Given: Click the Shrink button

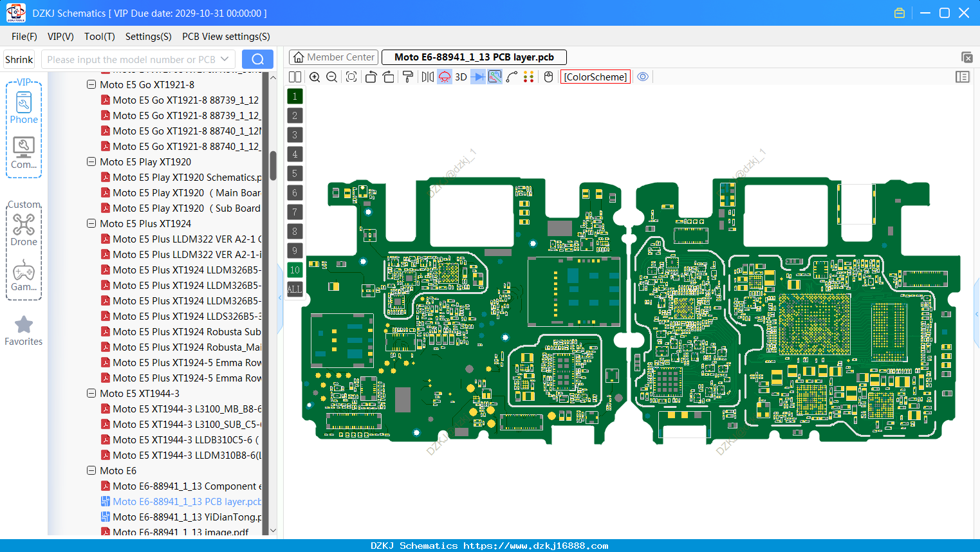Looking at the screenshot, I should [x=19, y=59].
